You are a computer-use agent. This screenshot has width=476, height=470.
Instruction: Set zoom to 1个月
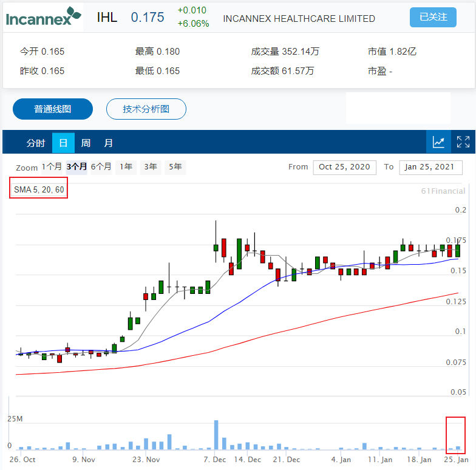(52, 166)
